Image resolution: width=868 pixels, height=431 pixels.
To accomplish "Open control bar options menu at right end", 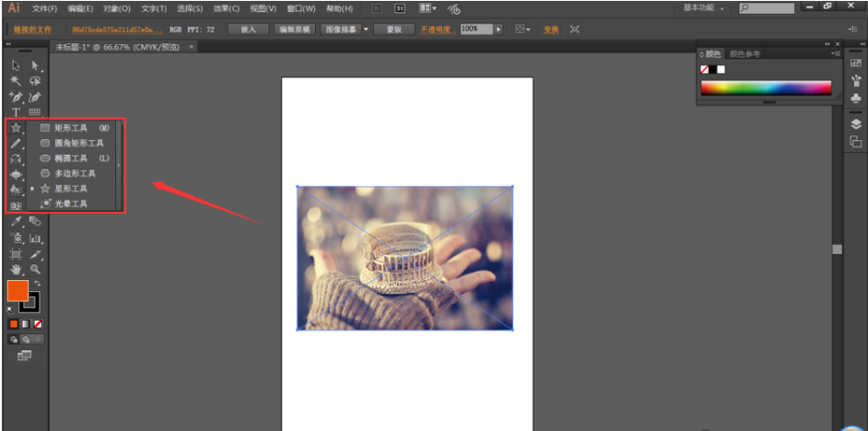I will (852, 29).
